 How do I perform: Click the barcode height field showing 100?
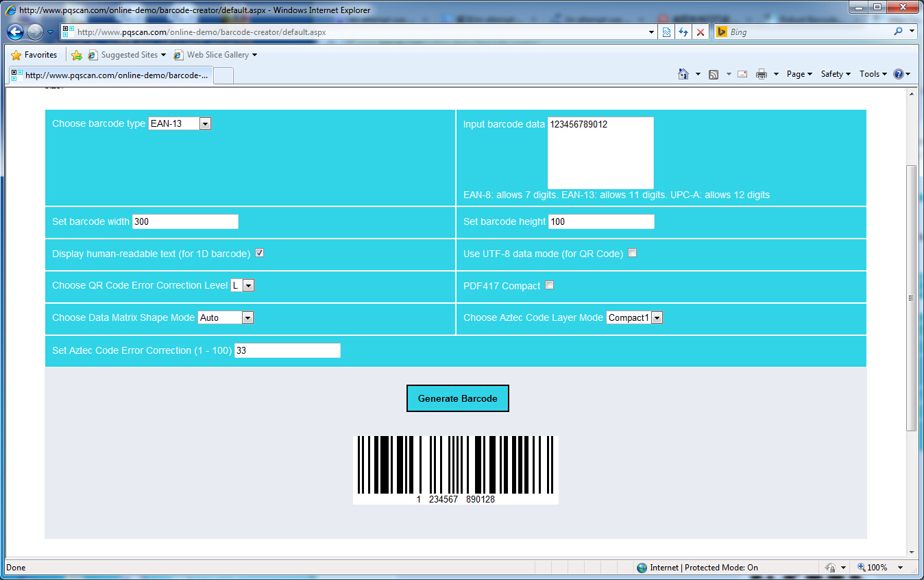click(x=601, y=221)
